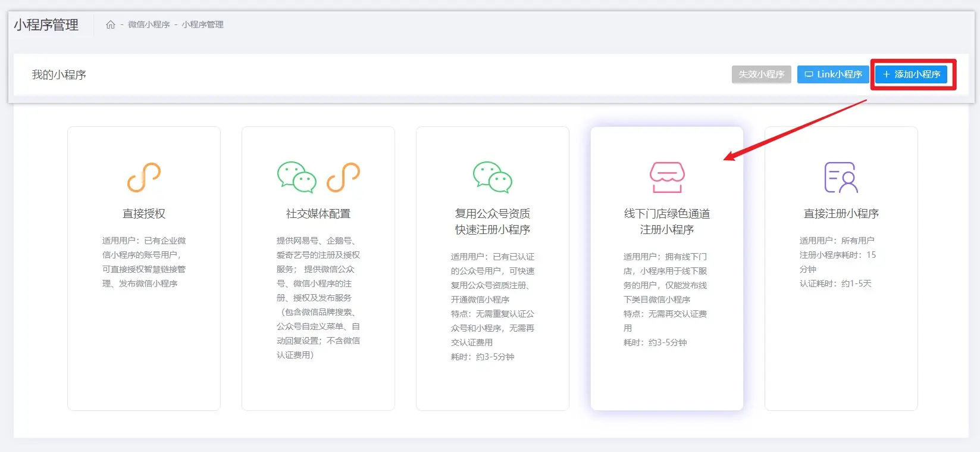This screenshot has width=980, height=452.
Task: Click the orange link icon above 直接授权
Action: coord(144,177)
